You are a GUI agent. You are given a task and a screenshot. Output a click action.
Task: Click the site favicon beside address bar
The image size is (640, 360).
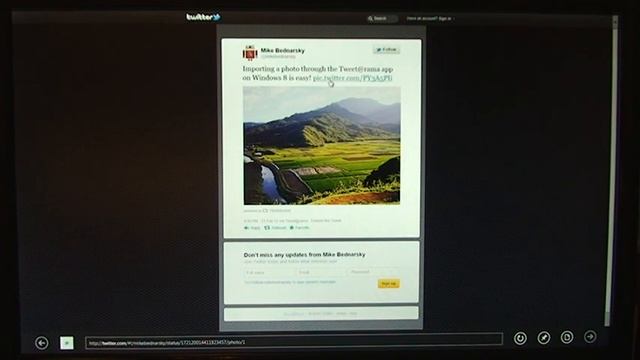coord(67,342)
